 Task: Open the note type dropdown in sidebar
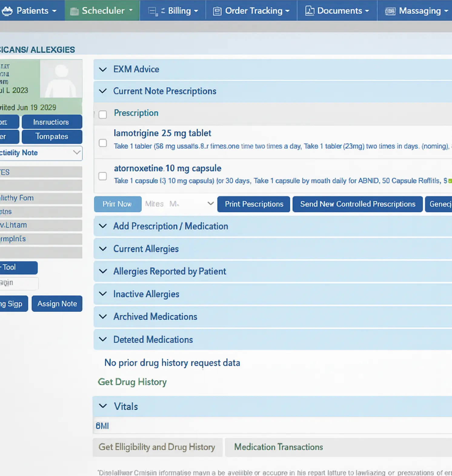(77, 153)
